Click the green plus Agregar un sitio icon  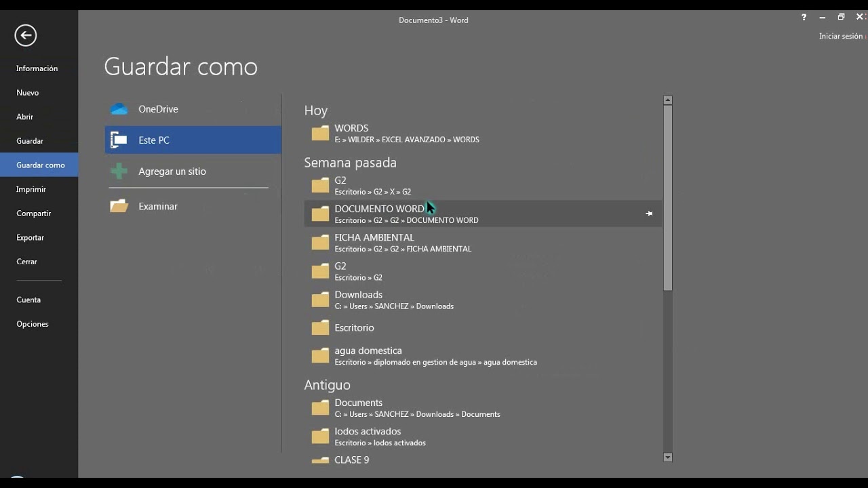tap(119, 171)
